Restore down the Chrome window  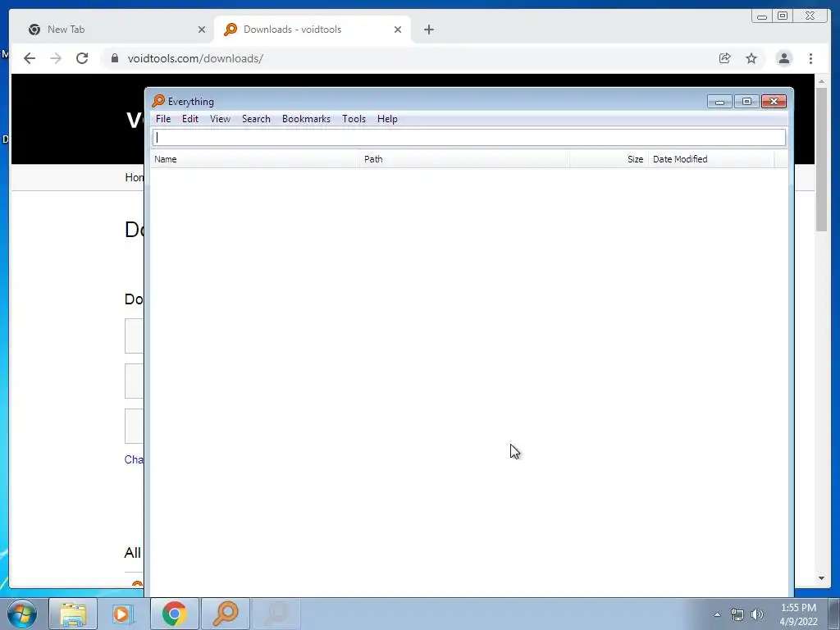click(783, 16)
